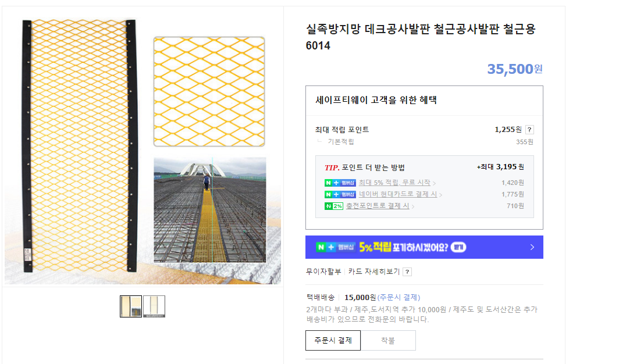Image resolution: width=619 pixels, height=364 pixels.
Task: Expand the arrow after 충전포인트로 결제 시
Action: pyautogui.click(x=413, y=206)
